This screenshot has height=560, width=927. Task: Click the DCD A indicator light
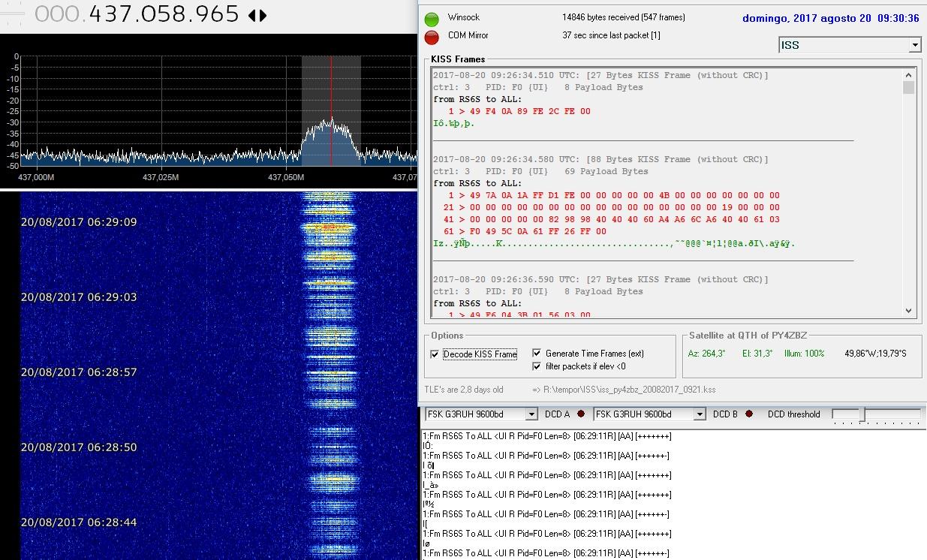581,414
